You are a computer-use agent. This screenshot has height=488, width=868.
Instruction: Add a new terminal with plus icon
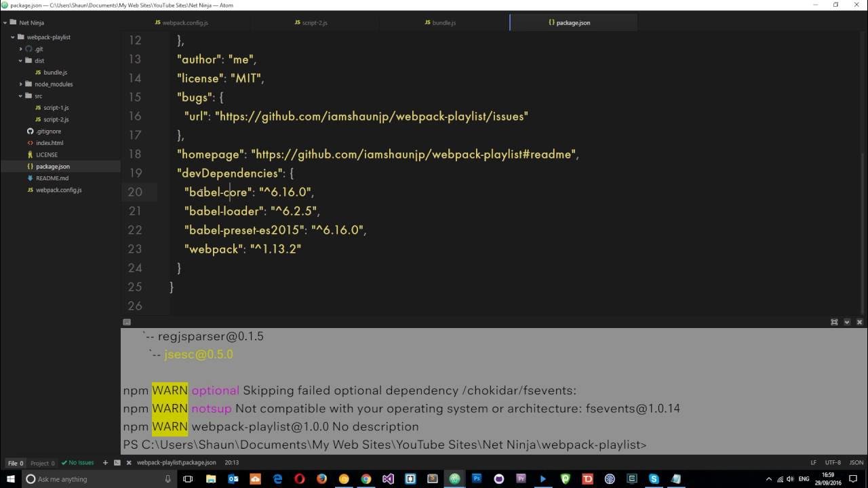(105, 462)
